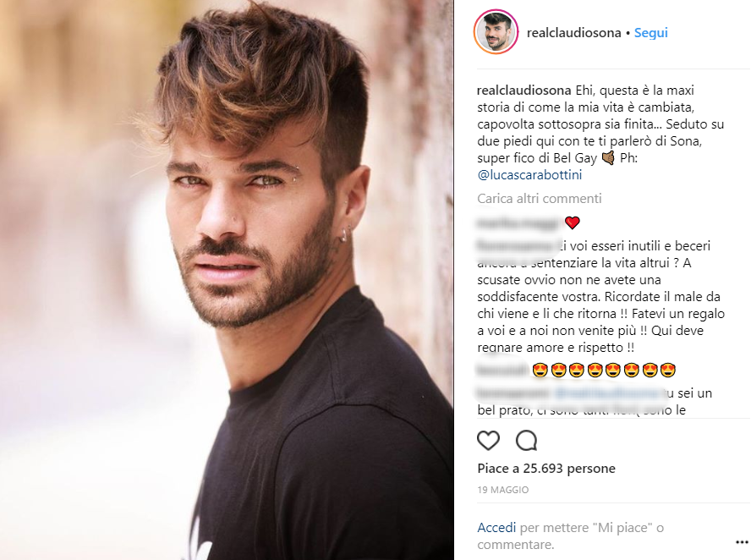Open realclaudiosona username in header
Image resolution: width=751 pixels, height=560 pixels.
click(x=573, y=33)
